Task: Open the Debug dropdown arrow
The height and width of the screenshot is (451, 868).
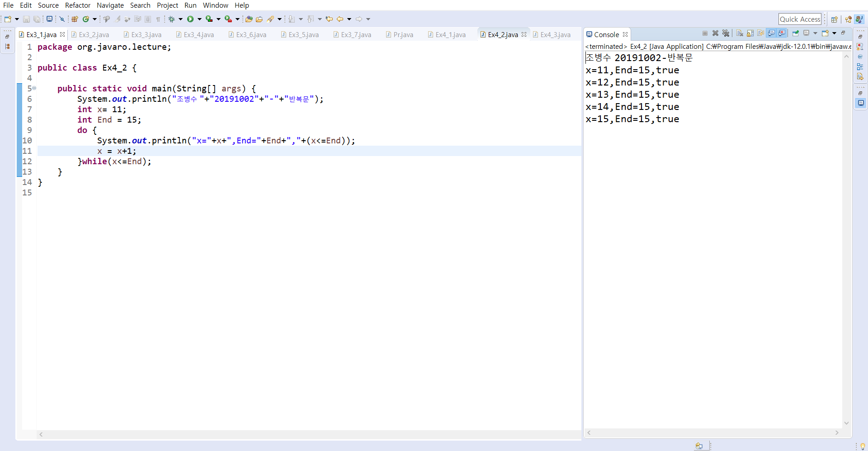Action: point(180,19)
